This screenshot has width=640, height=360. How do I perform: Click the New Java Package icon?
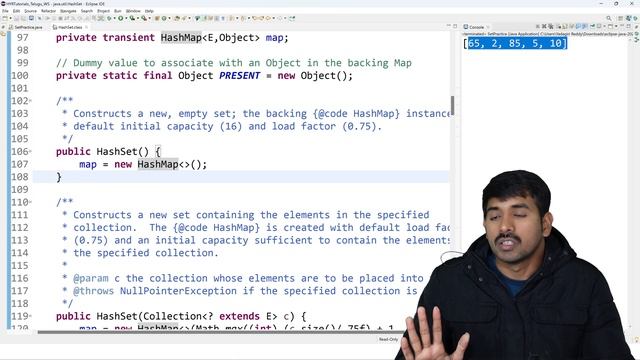point(157,18)
